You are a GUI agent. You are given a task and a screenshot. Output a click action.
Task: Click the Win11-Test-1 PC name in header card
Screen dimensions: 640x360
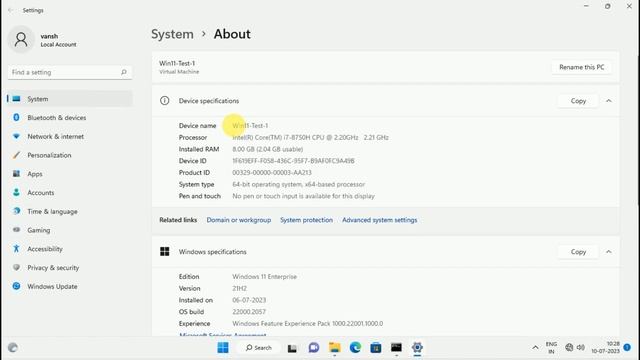(177, 63)
